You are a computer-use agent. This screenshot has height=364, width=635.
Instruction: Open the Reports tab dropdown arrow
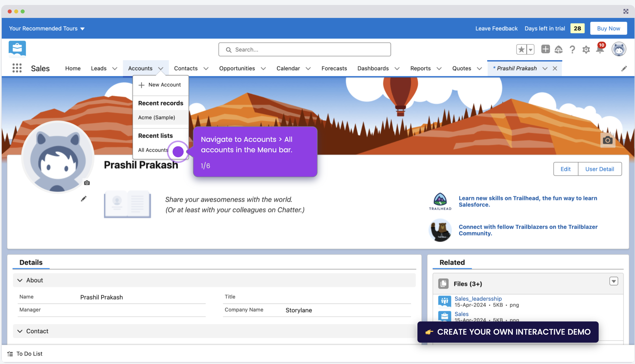[439, 68]
